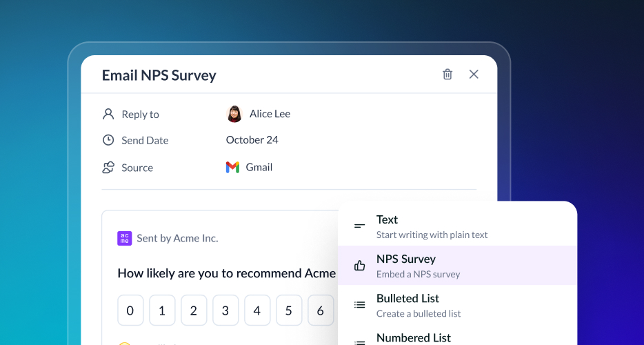The image size is (644, 345).
Task: Click the Send Date clock icon
Action: [108, 140]
